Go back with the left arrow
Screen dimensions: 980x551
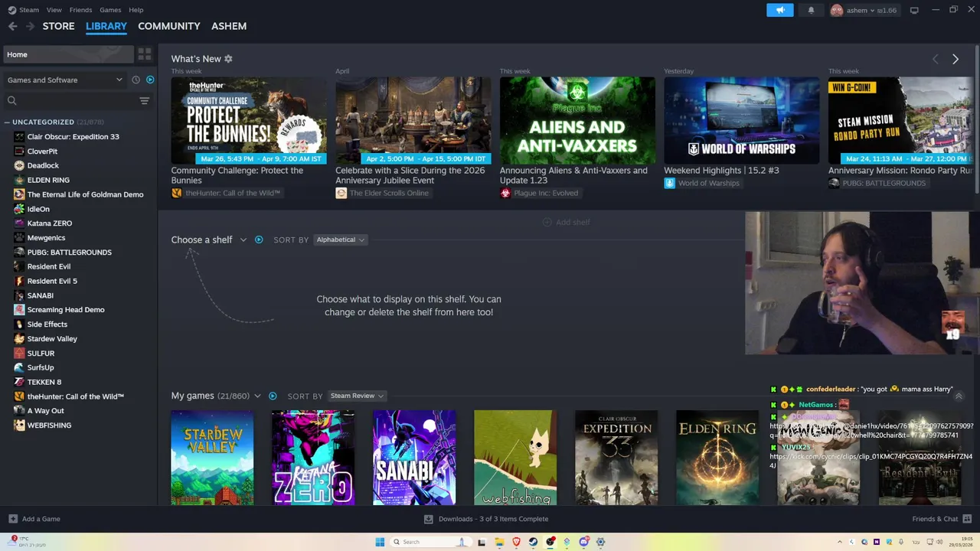pyautogui.click(x=12, y=26)
